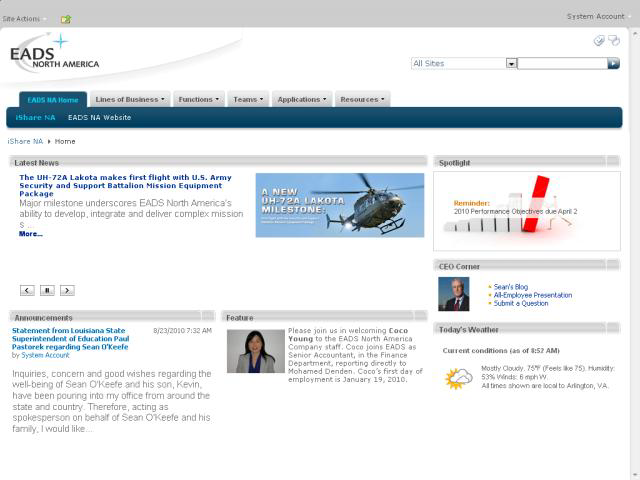Screen dimensions: 640x480
Task: Click the System Account author link
Action: (x=45, y=355)
